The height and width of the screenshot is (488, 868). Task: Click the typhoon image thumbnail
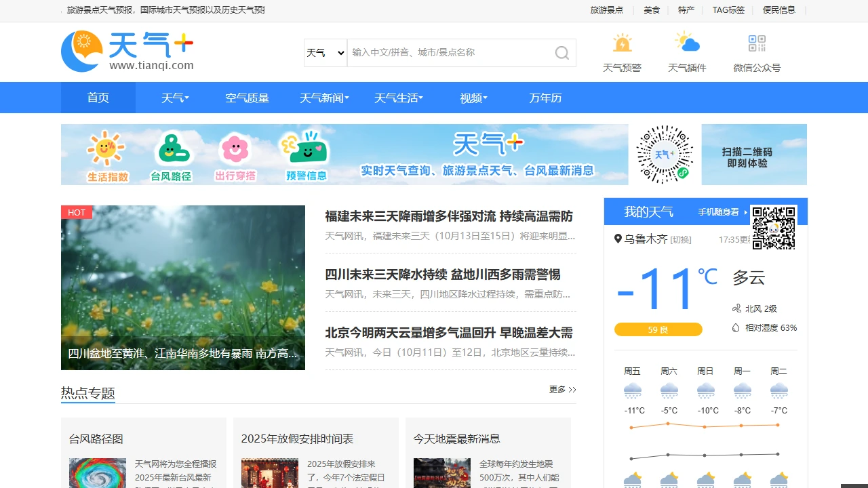click(98, 472)
